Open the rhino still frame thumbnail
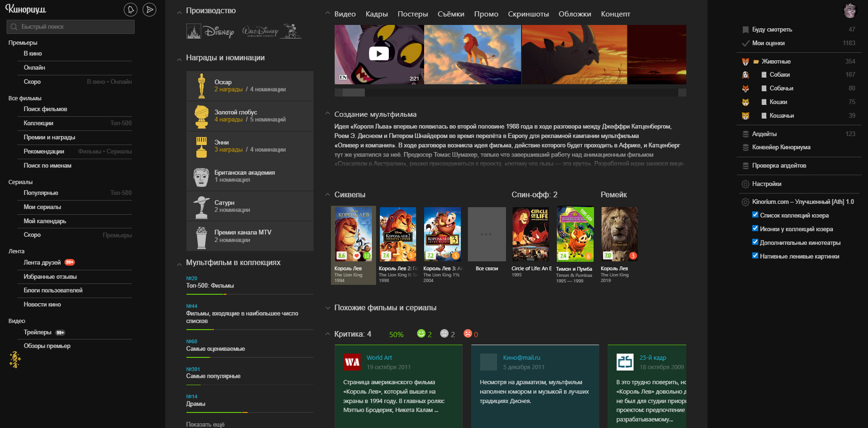 574,55
